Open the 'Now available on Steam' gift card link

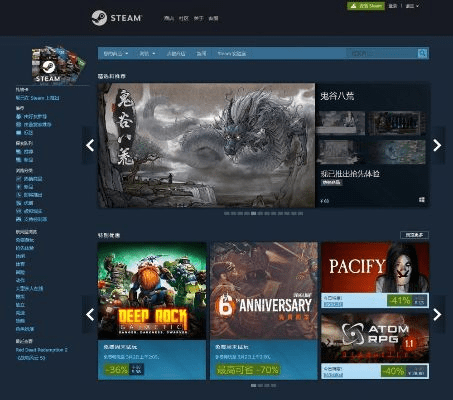37,98
